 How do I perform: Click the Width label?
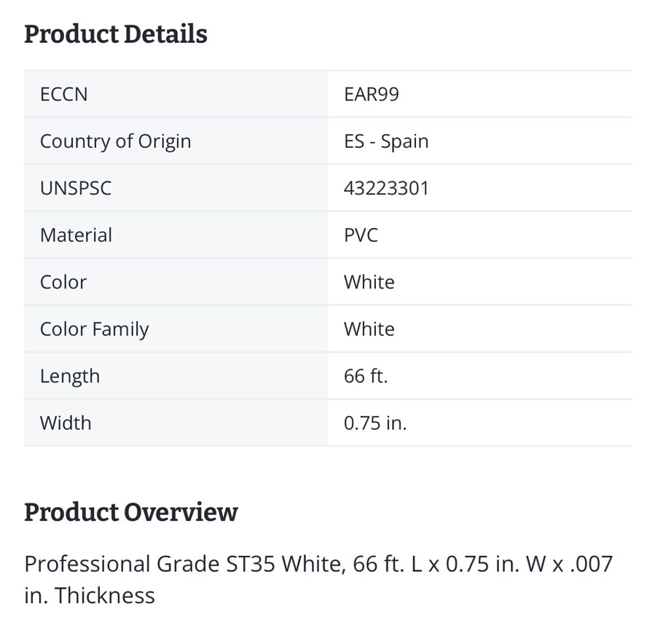[x=66, y=423]
